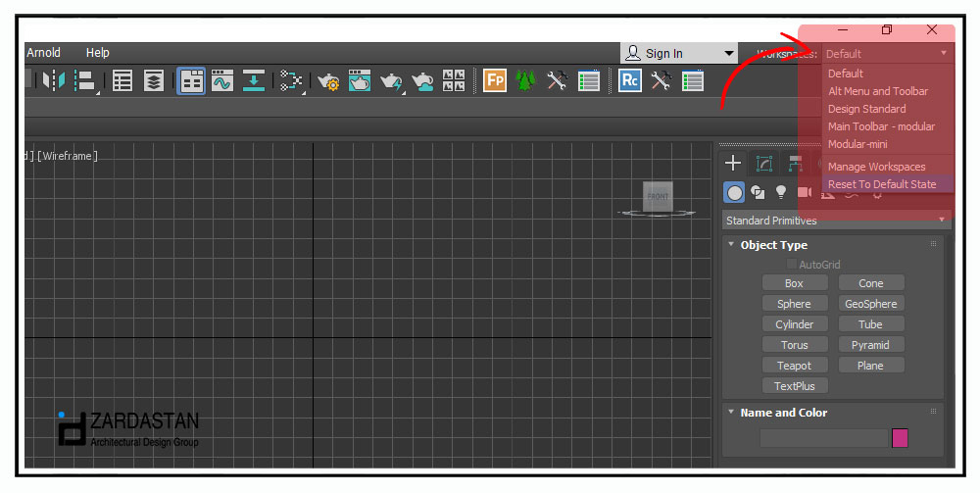Screen dimensions: 980x493
Task: Toggle the AutoGrid checkbox
Action: pos(792,265)
